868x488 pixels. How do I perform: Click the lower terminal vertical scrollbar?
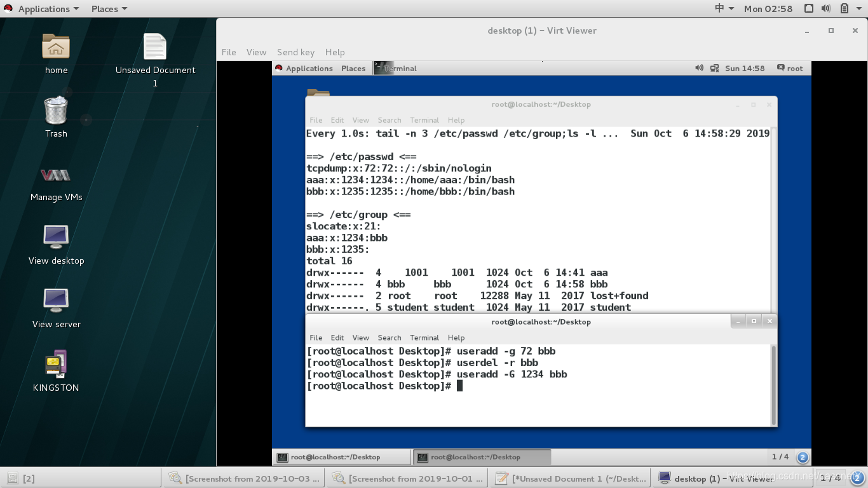pyautogui.click(x=773, y=385)
